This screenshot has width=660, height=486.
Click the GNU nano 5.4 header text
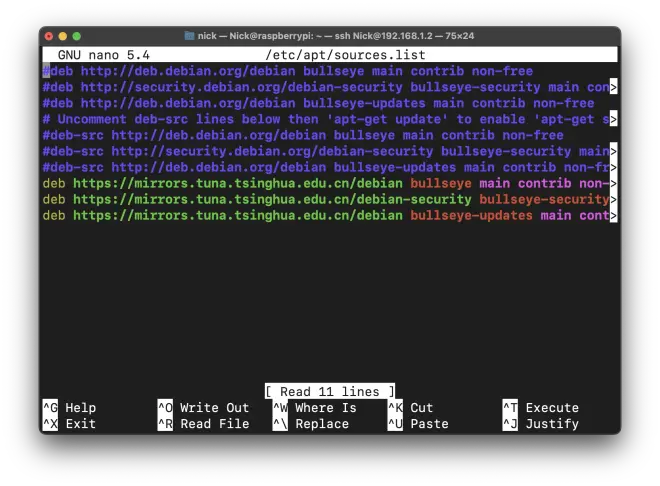coord(104,55)
